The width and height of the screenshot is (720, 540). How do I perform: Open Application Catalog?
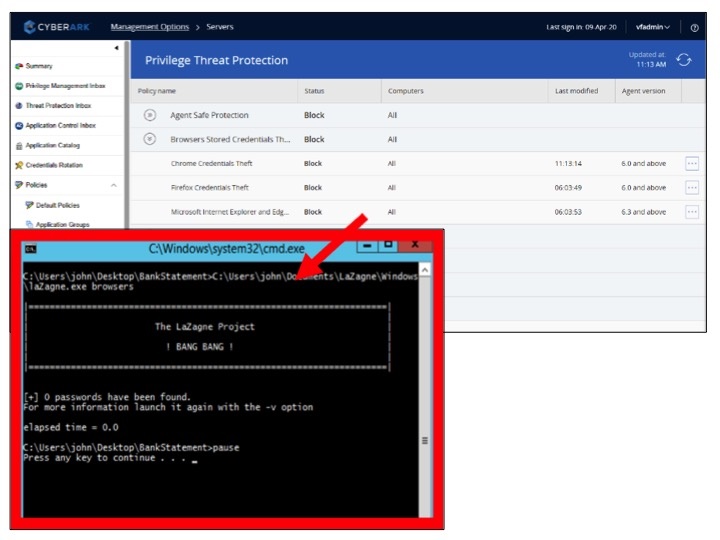[53, 146]
